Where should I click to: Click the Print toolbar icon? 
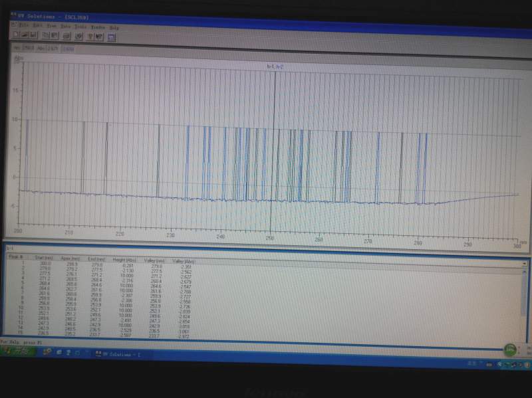point(66,36)
